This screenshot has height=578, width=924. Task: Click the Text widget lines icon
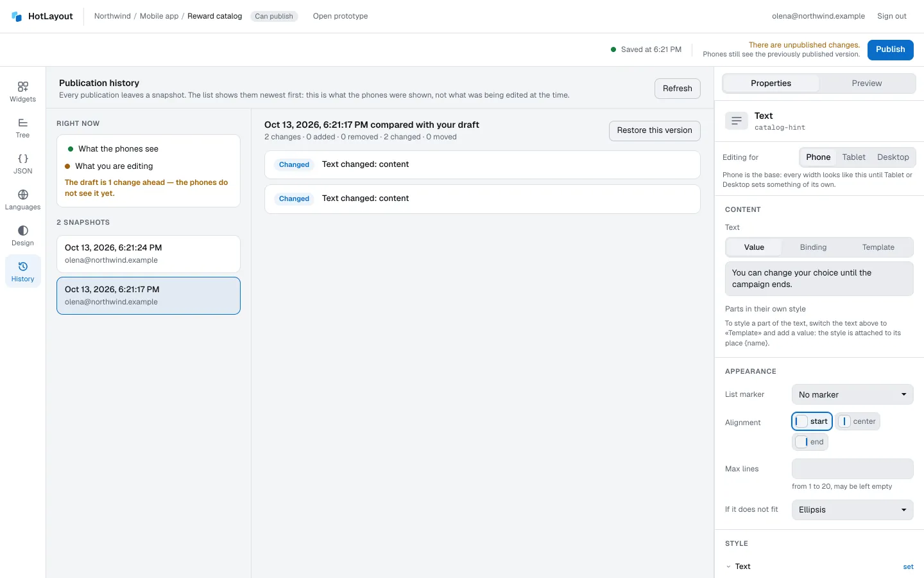737,121
